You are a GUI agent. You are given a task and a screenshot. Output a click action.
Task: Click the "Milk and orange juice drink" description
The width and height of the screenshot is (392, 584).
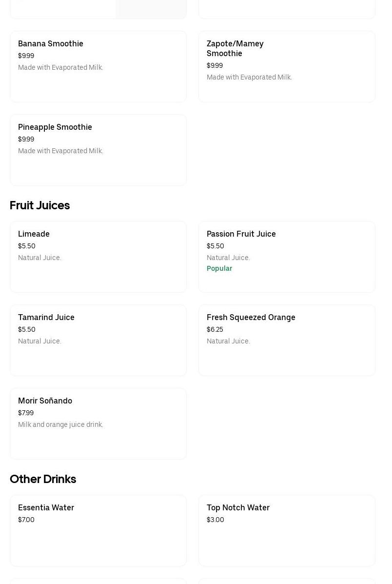click(60, 425)
